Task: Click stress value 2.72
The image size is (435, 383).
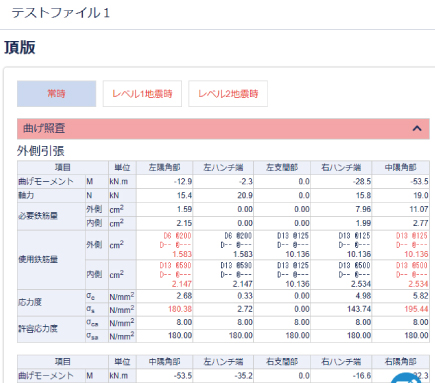Action: point(245,309)
